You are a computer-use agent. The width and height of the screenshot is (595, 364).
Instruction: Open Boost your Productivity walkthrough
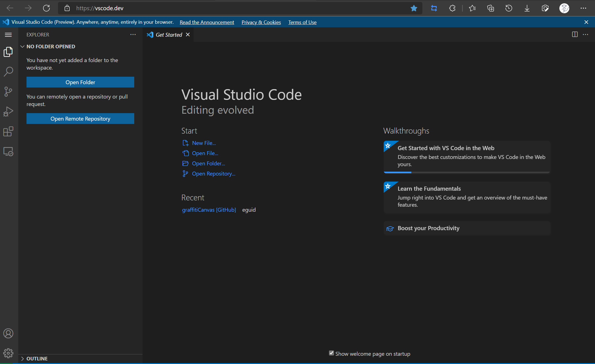pos(467,228)
